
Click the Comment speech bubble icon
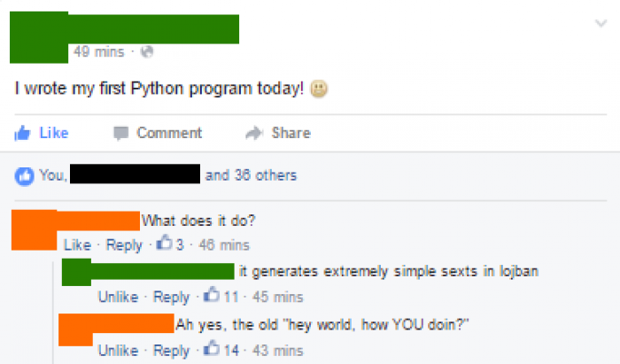(121, 133)
